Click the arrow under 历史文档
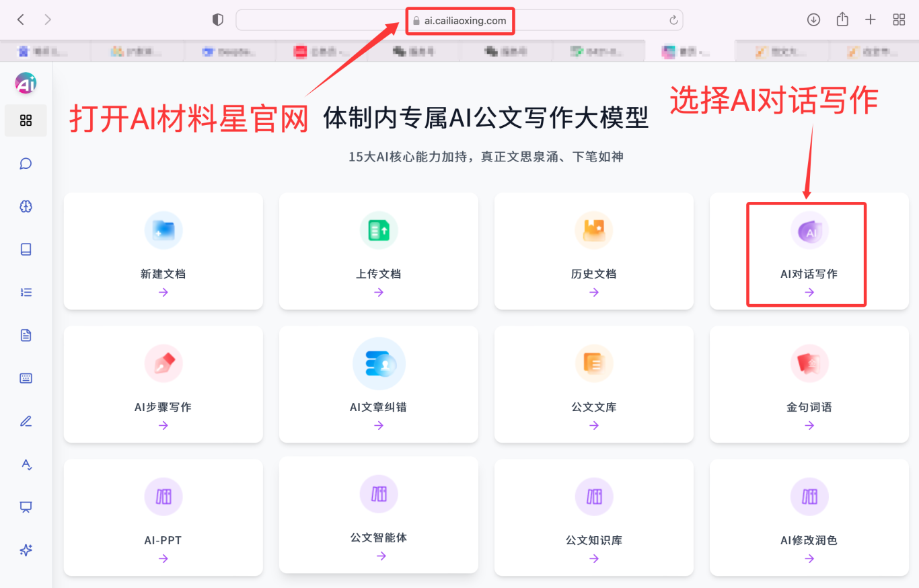919x588 pixels. tap(593, 293)
